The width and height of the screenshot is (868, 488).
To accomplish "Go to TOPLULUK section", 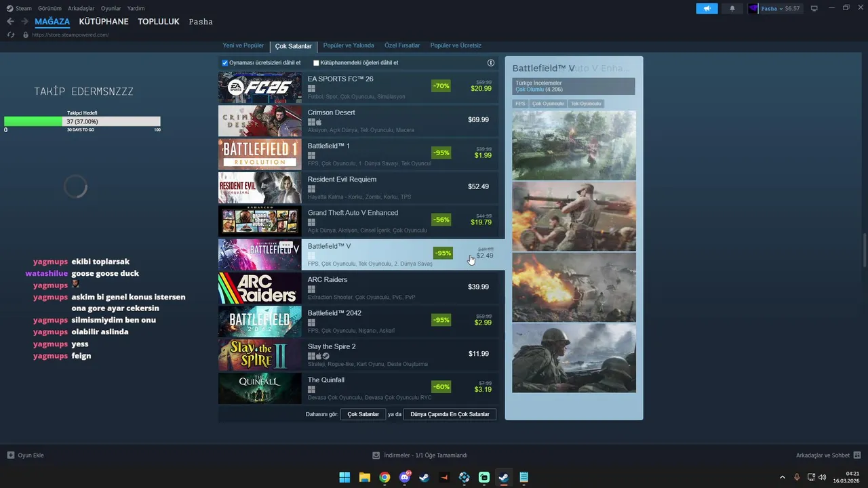I will (159, 22).
